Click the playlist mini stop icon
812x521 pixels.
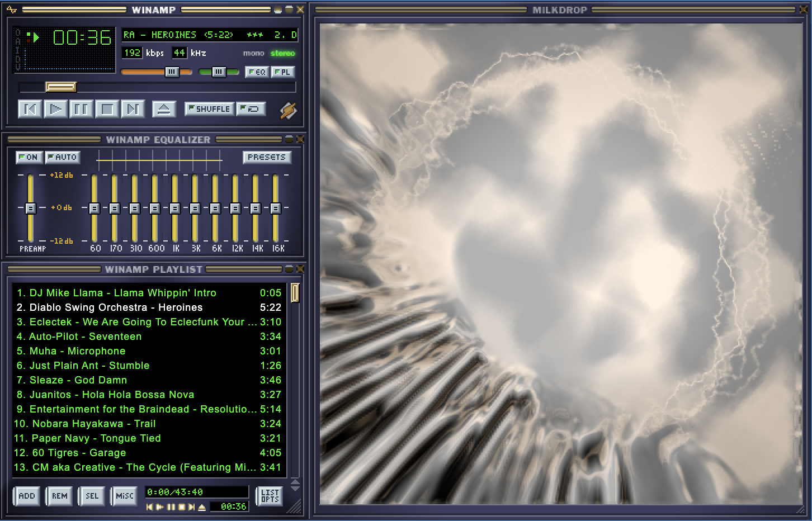tap(181, 507)
